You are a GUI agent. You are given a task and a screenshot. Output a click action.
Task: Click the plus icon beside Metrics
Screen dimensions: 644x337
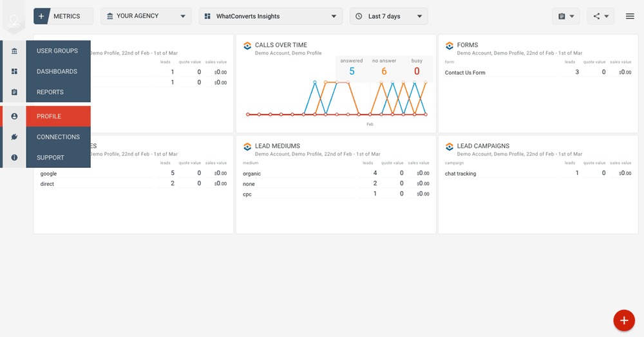41,16
